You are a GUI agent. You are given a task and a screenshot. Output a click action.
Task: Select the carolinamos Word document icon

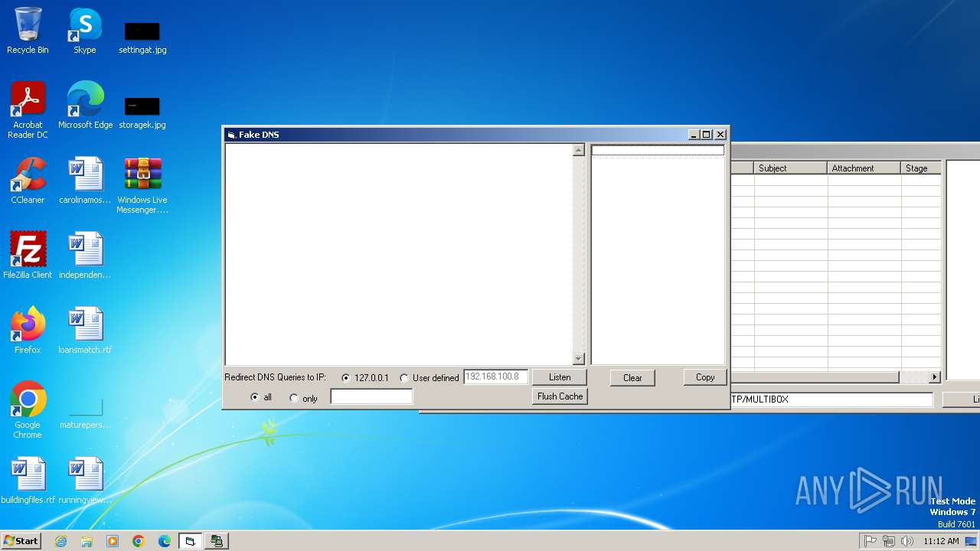click(x=85, y=181)
